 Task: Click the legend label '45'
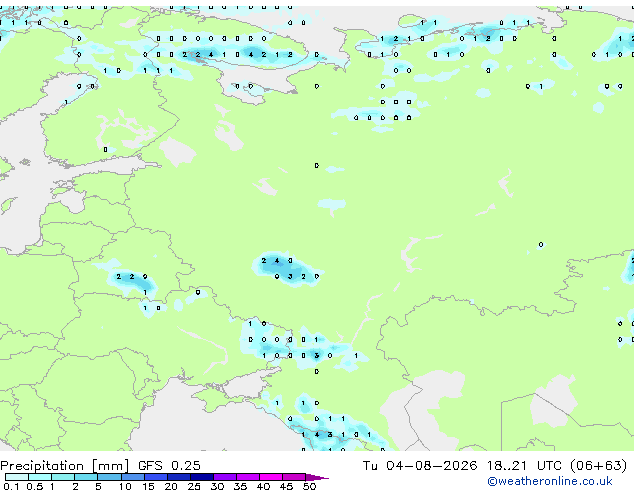click(x=286, y=486)
